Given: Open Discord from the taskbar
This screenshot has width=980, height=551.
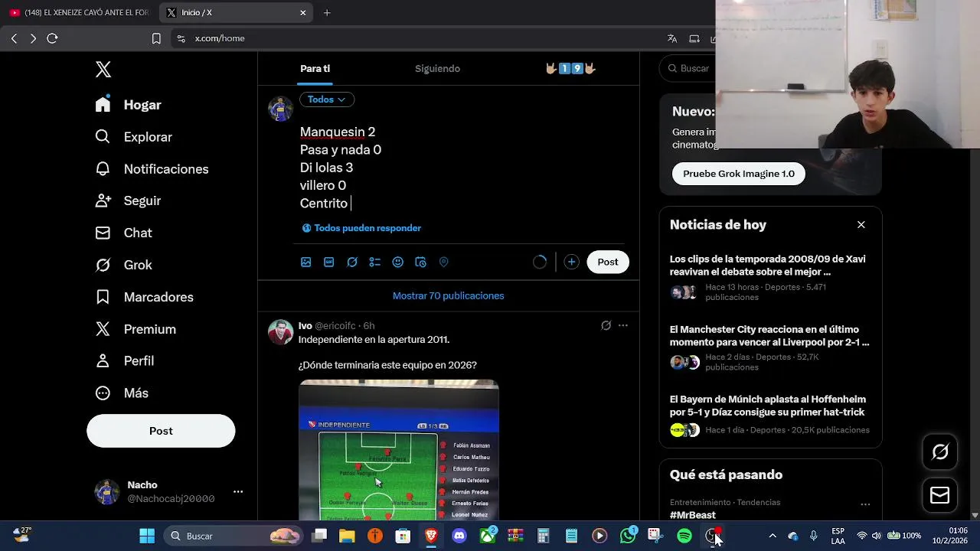Looking at the screenshot, I should [459, 536].
